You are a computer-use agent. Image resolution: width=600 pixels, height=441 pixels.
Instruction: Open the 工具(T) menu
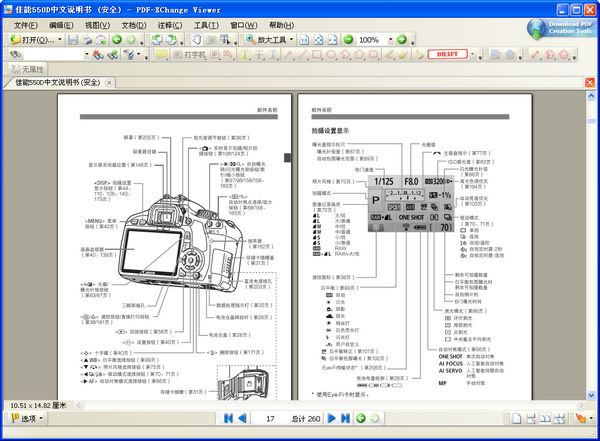coord(206,25)
